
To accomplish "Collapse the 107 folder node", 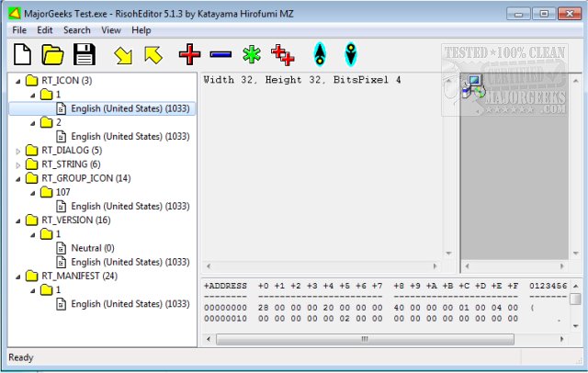I will pyautogui.click(x=33, y=193).
